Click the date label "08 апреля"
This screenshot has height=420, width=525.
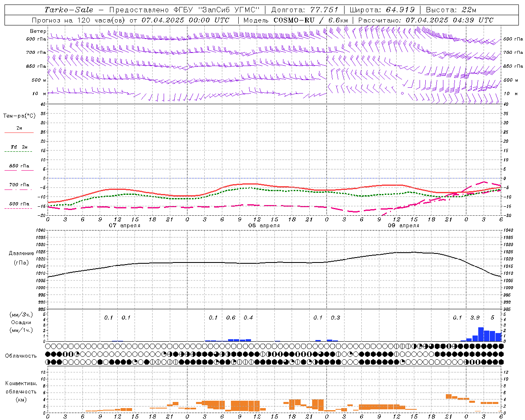264,226
